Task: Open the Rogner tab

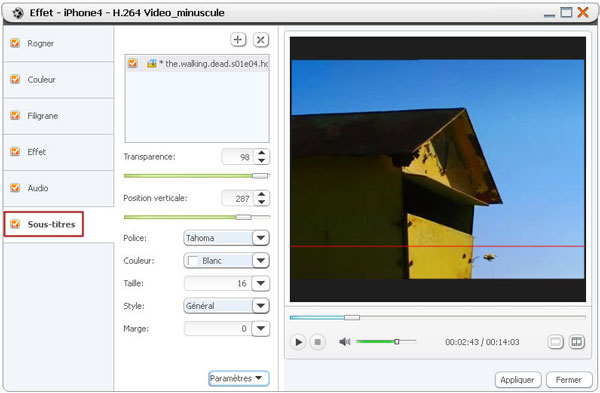Action: click(59, 43)
